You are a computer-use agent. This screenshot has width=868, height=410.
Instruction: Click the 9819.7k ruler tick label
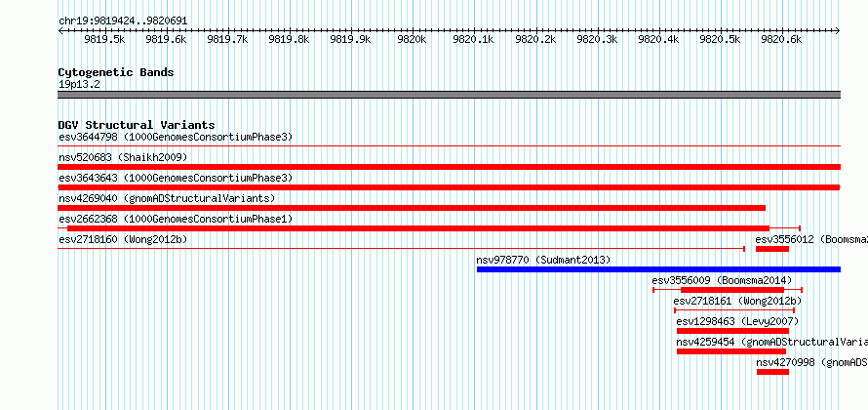click(x=227, y=39)
